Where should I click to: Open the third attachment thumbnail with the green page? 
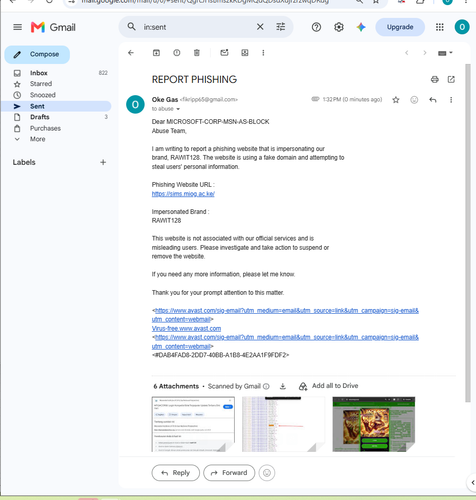374,424
